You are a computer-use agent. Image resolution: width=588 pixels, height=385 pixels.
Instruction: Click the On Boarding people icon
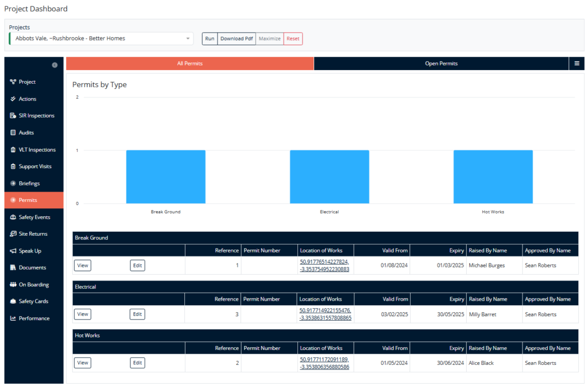13,285
